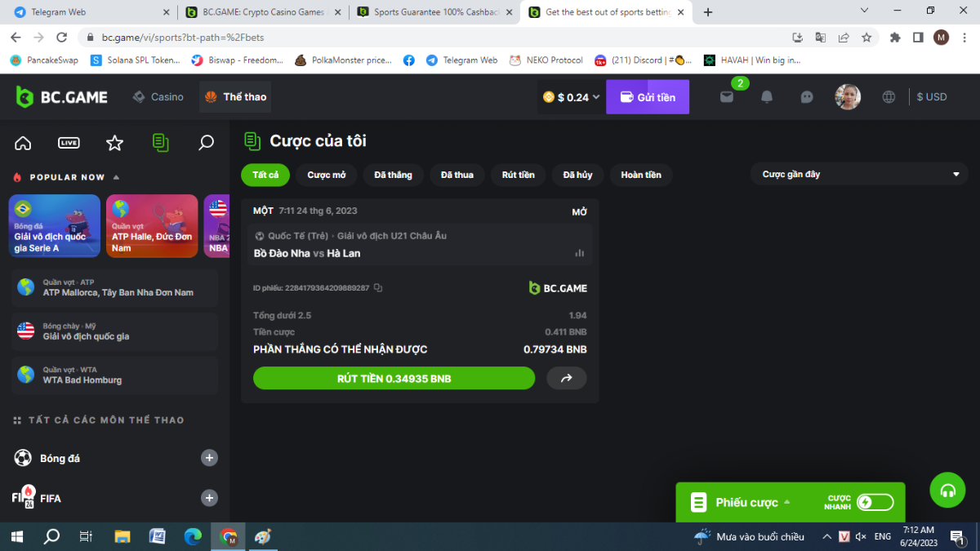Open the notifications bell icon
The width and height of the screenshot is (980, 551).
(767, 97)
